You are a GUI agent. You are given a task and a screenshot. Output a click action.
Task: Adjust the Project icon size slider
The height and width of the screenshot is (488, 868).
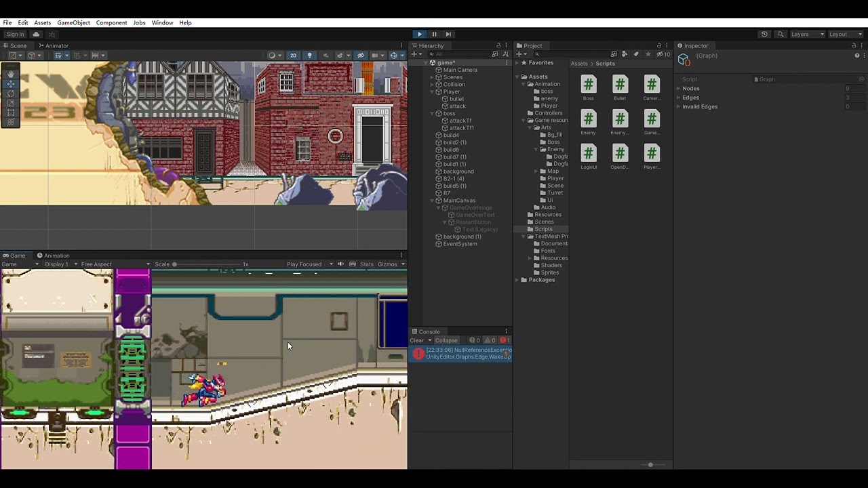point(650,464)
